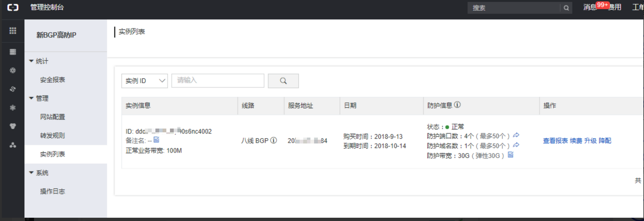The image size is (644, 221).
Task: Open 安全报表 in the sidebar
Action: (53, 80)
